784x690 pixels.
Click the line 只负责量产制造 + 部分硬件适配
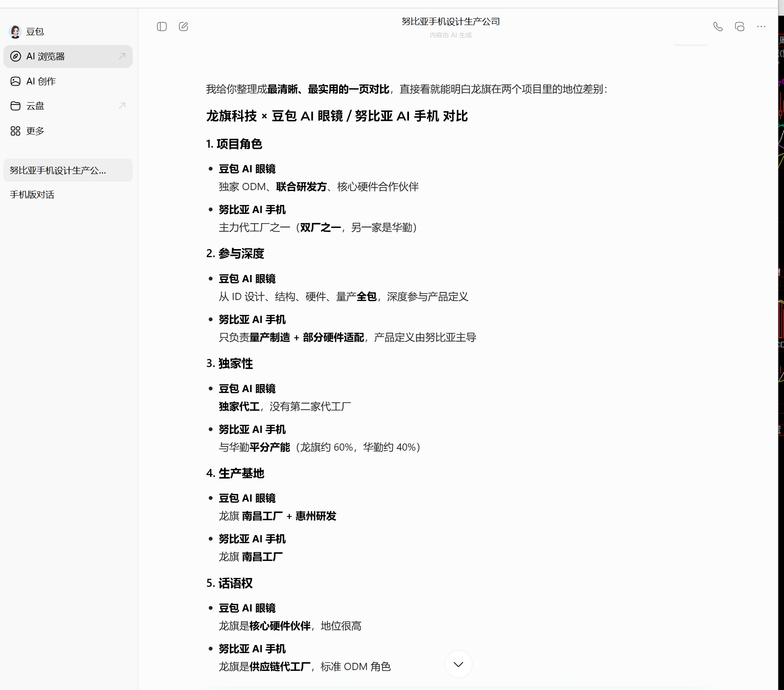click(347, 337)
